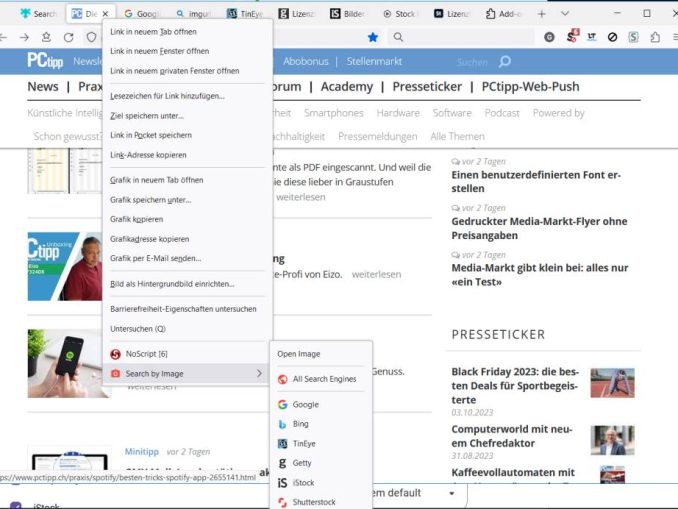Viewport: 678px width, 509px height.
Task: Select 'All Search Engines' in submenu
Action: point(320,379)
